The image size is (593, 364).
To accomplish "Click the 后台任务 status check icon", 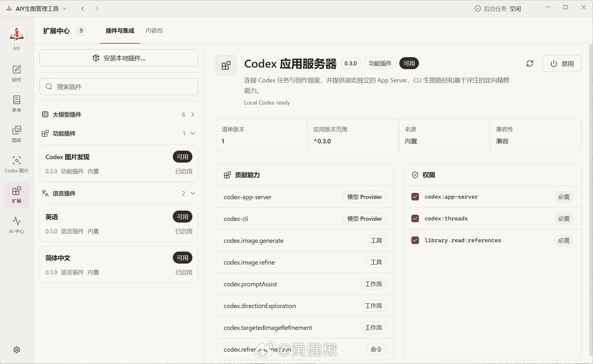I will pyautogui.click(x=478, y=9).
